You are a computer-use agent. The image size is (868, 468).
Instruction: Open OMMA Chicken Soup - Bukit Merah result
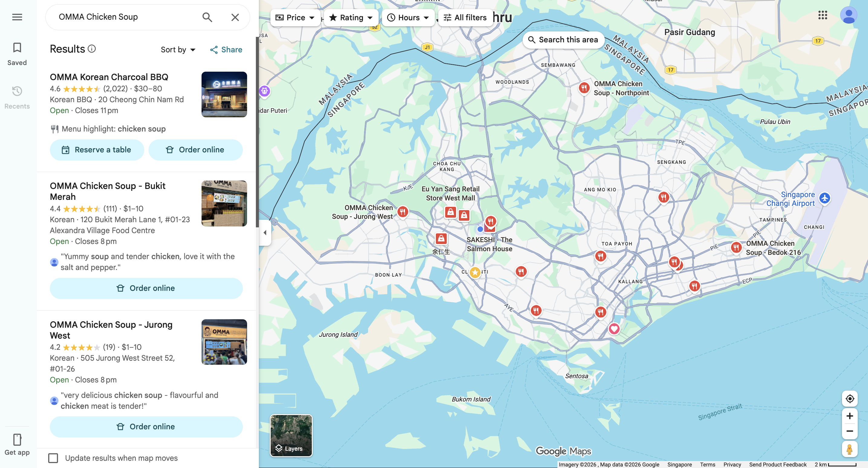(x=107, y=191)
